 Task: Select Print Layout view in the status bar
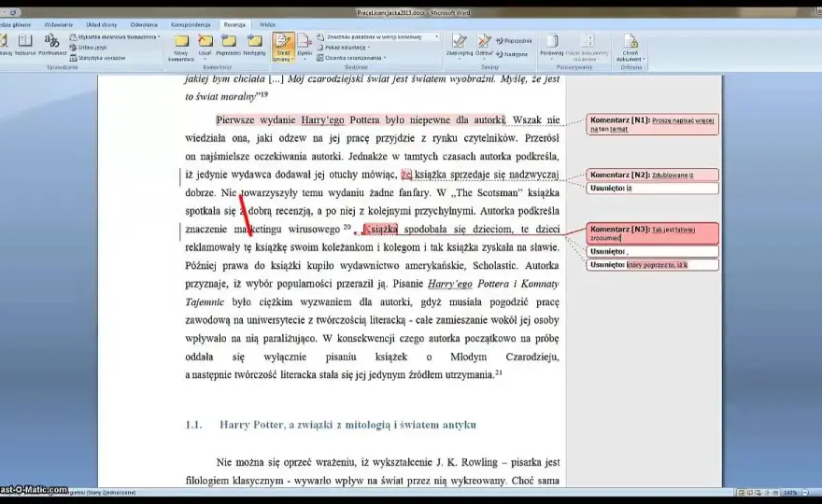click(741, 493)
